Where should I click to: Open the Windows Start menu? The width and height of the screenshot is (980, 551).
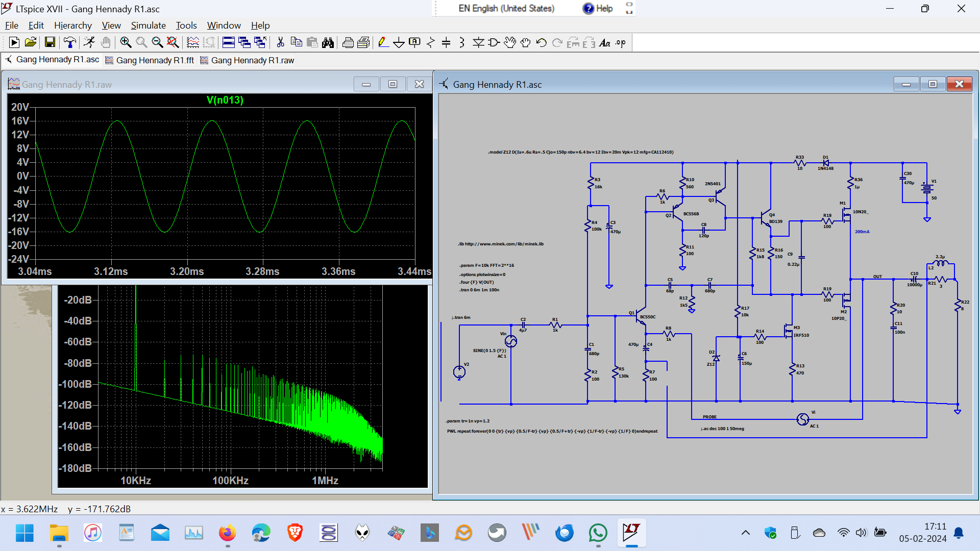(x=24, y=533)
